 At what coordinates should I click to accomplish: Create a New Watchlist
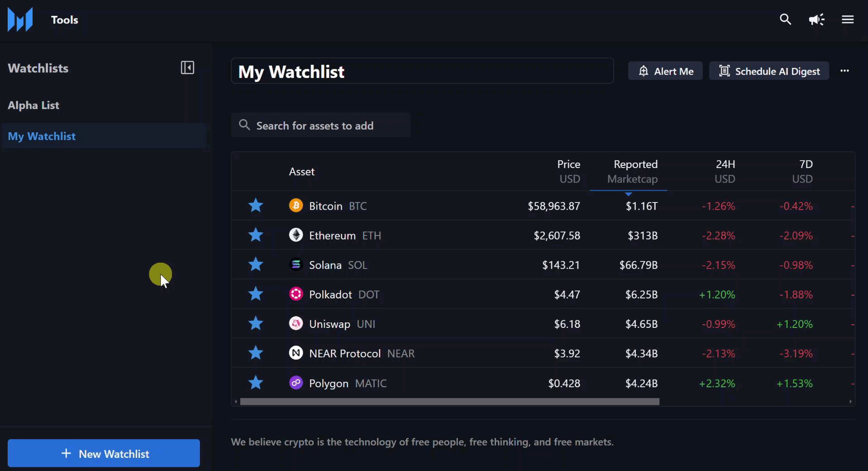tap(103, 453)
